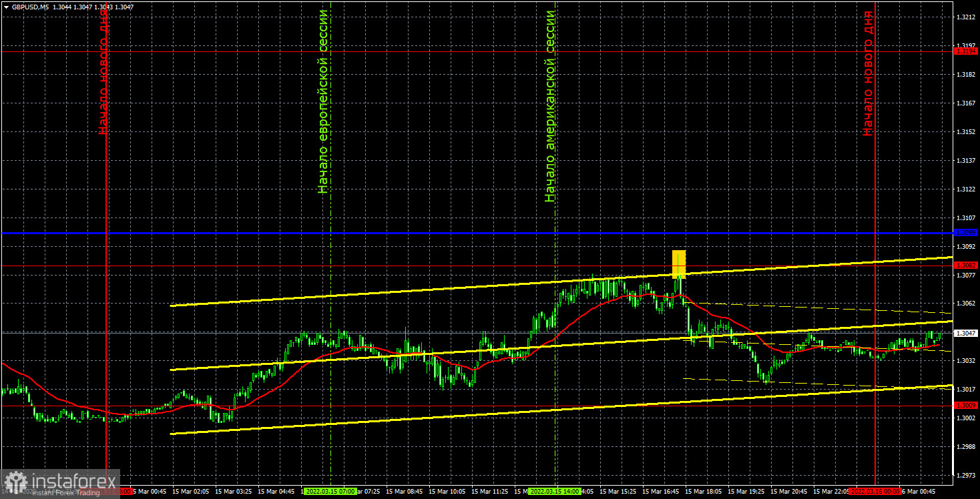Click the 15 Mar 04:45 time label
The width and height of the screenshot is (980, 499).
tap(278, 491)
